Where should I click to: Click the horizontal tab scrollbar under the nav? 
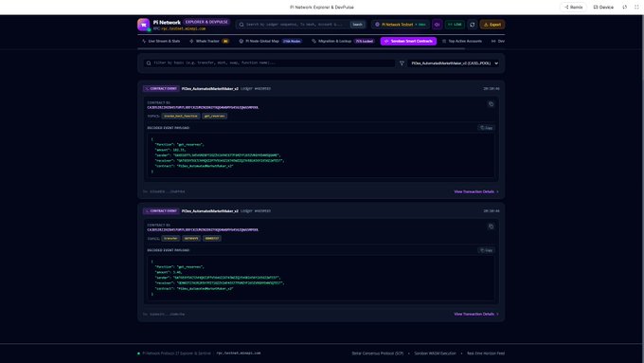[x=301, y=49]
